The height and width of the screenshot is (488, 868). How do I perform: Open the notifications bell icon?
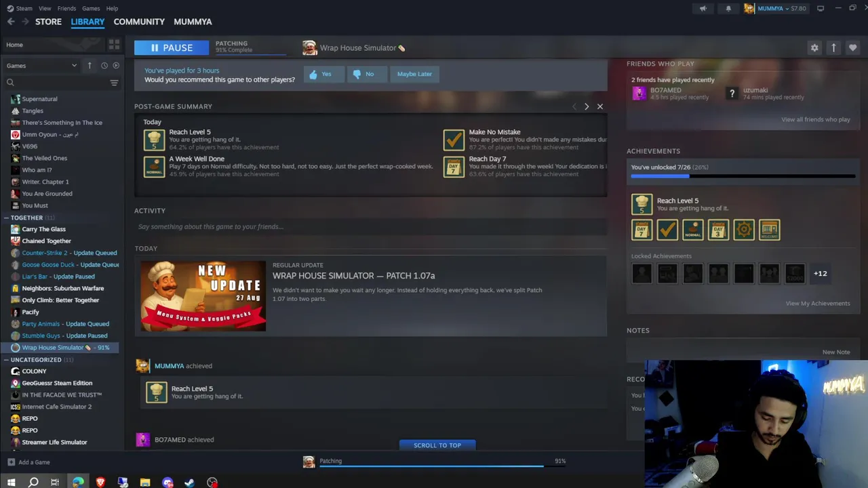click(728, 8)
